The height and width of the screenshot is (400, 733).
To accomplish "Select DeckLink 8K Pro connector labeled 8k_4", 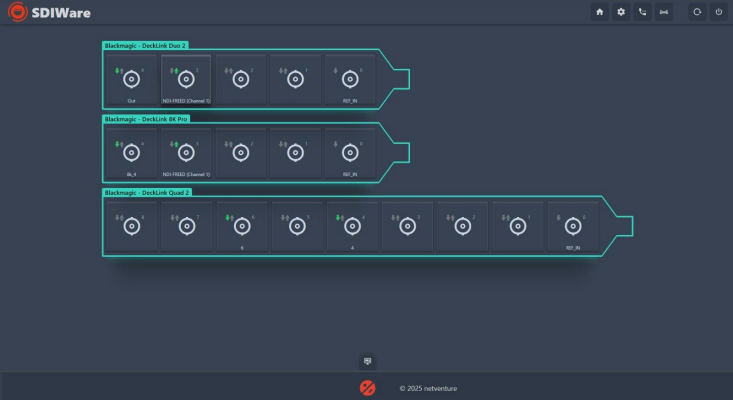I will (x=131, y=153).
